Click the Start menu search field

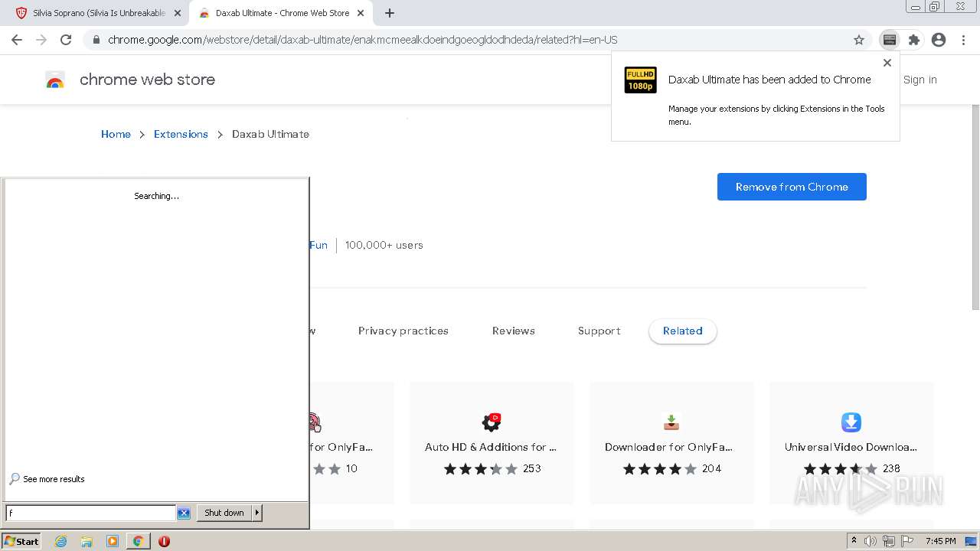tap(91, 513)
